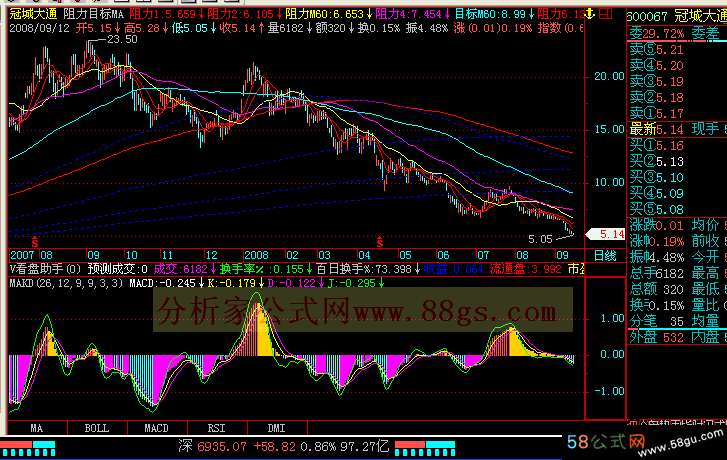Click the 23.50 high price label
727x460 pixels.
click(x=122, y=39)
